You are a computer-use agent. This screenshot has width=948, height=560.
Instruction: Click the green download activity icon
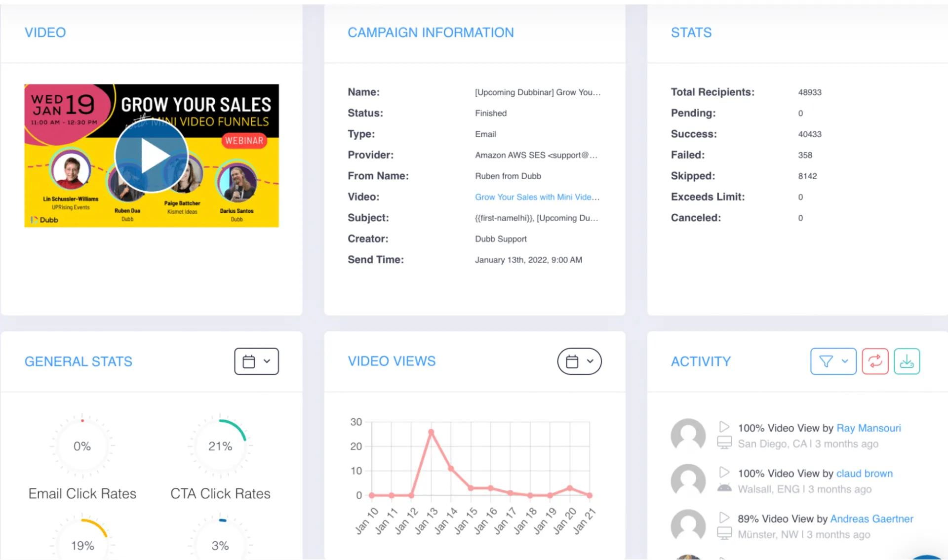tap(907, 361)
